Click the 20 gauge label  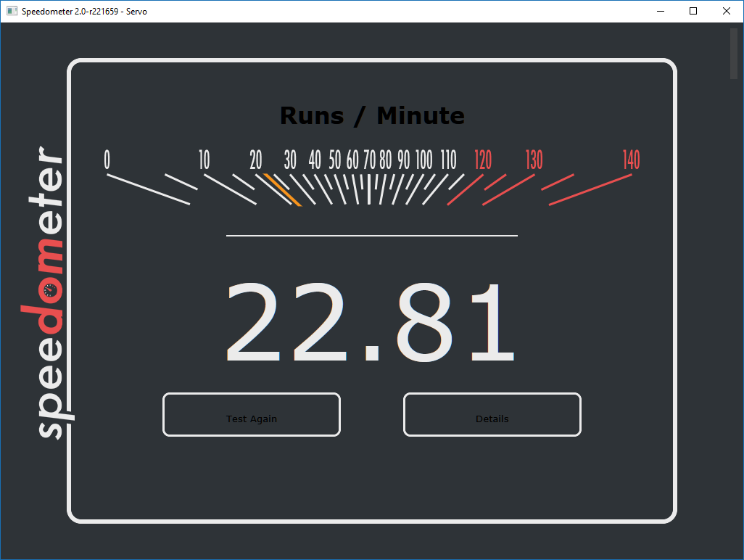pyautogui.click(x=256, y=160)
